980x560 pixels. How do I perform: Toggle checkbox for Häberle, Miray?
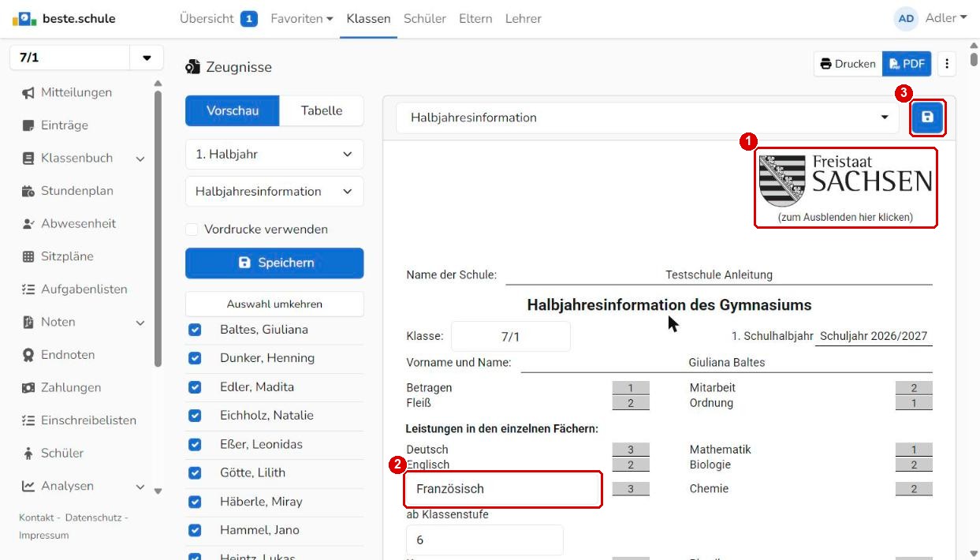click(x=195, y=502)
